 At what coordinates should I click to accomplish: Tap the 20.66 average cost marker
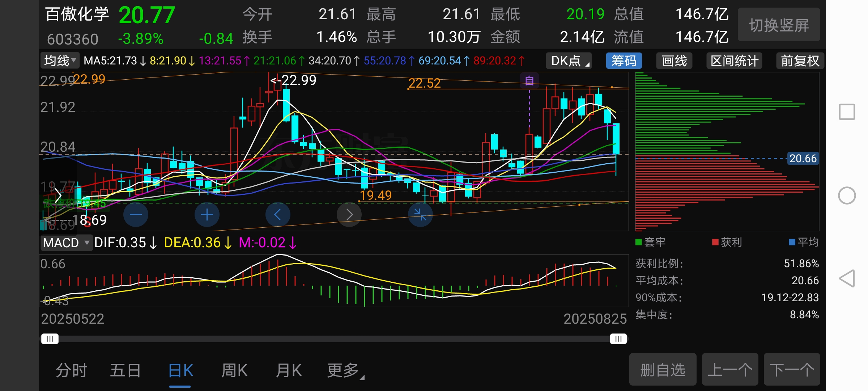tap(803, 158)
